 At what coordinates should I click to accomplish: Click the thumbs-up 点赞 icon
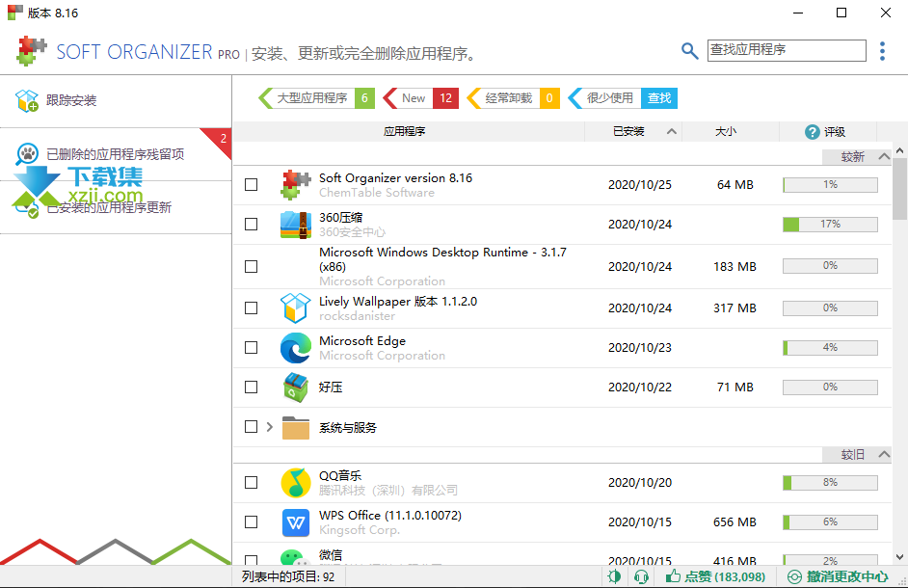tap(673, 575)
